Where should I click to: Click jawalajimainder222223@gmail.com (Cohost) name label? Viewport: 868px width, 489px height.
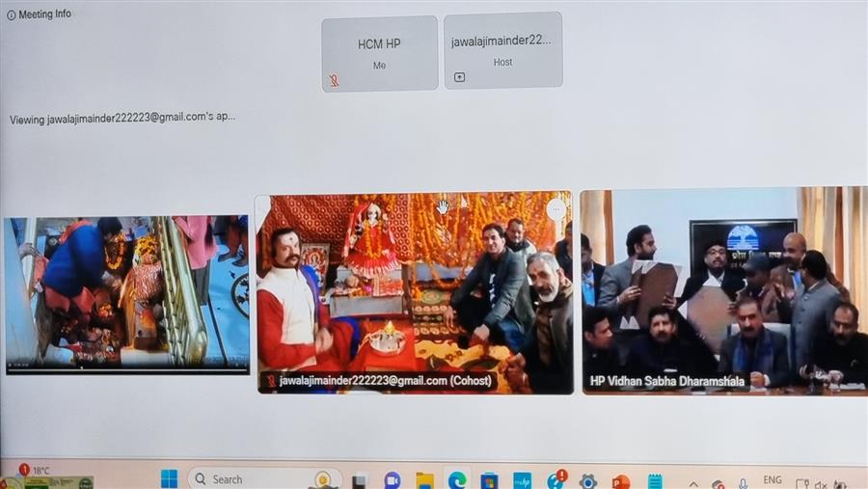click(385, 381)
